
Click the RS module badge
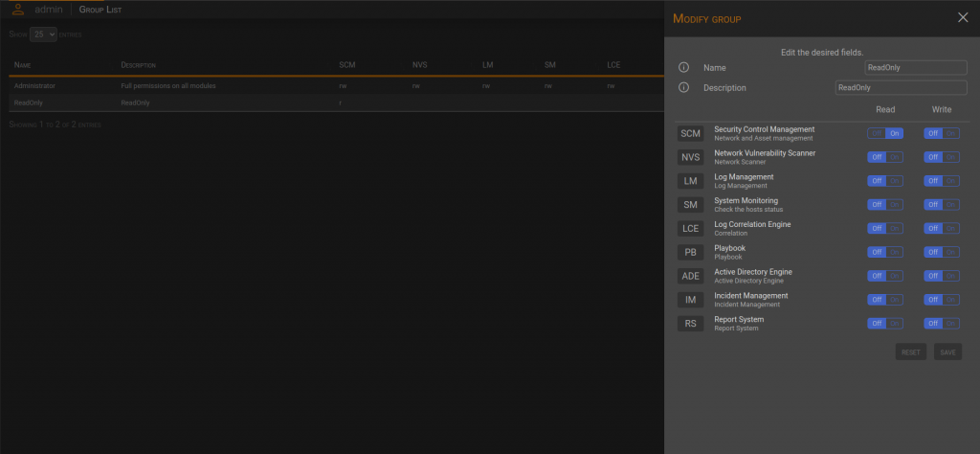point(691,324)
